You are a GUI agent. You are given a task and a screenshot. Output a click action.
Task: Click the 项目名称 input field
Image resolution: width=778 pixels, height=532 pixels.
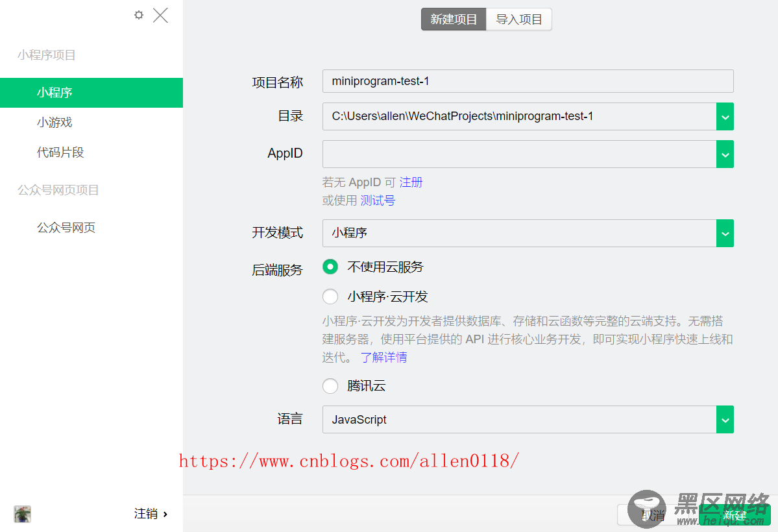click(528, 81)
